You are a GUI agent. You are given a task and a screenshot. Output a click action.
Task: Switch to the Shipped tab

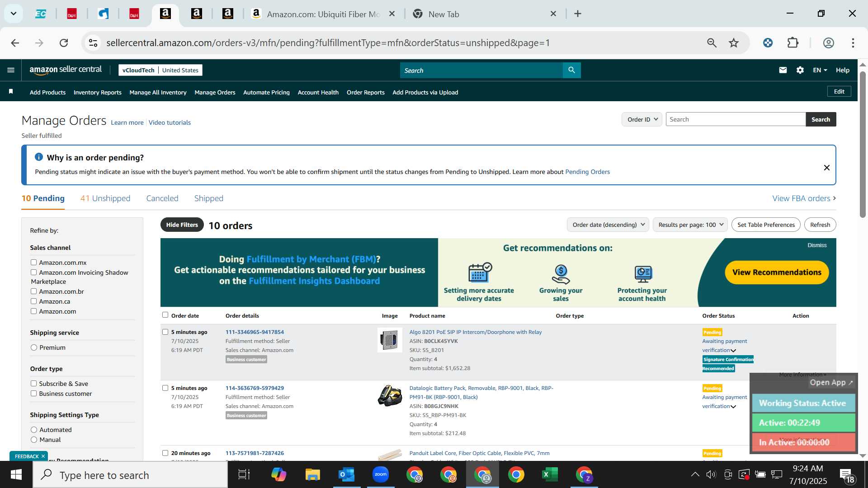pyautogui.click(x=209, y=198)
